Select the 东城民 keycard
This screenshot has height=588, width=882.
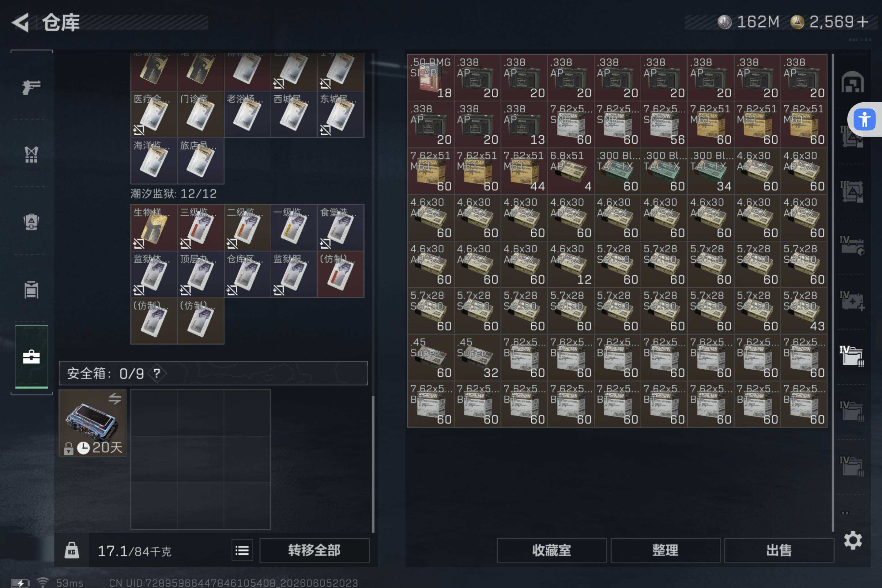(341, 114)
